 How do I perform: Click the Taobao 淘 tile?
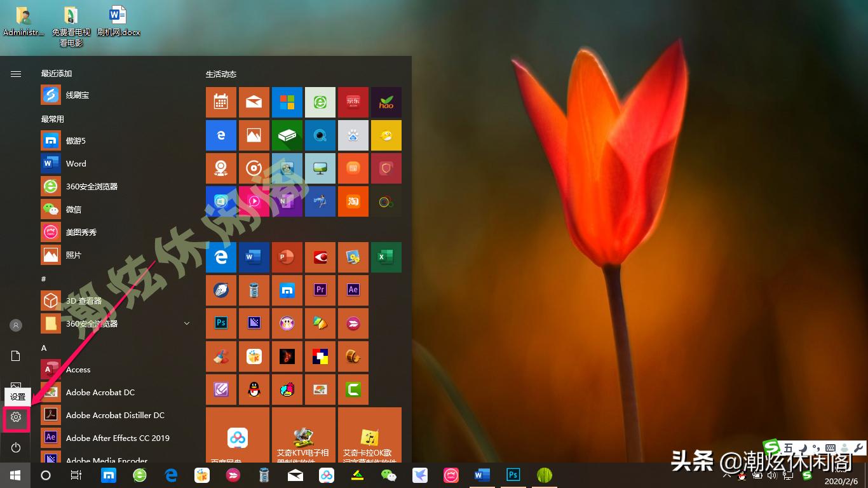click(x=353, y=201)
